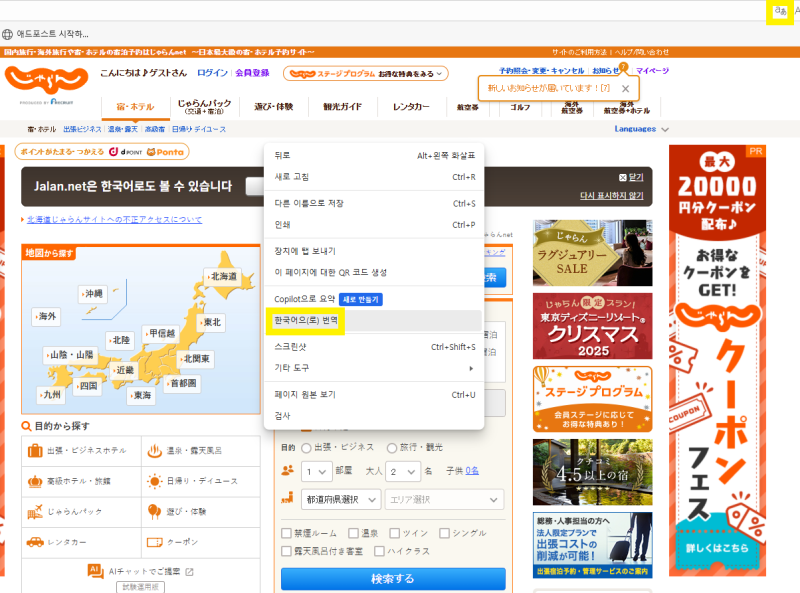Screen dimensions: 800x593
Task: Click the AI chat icon
Action: [95, 571]
